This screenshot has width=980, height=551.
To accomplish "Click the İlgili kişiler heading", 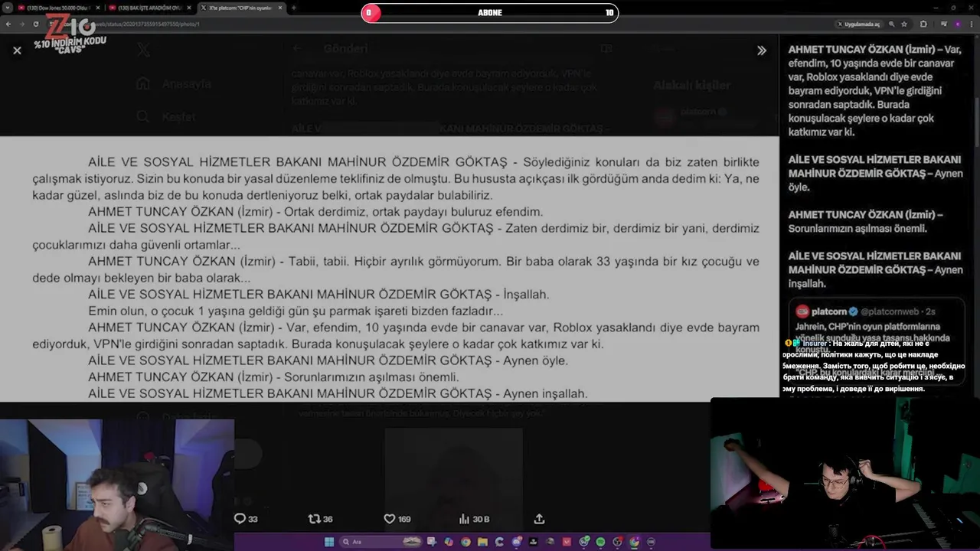I will pyautogui.click(x=691, y=85).
